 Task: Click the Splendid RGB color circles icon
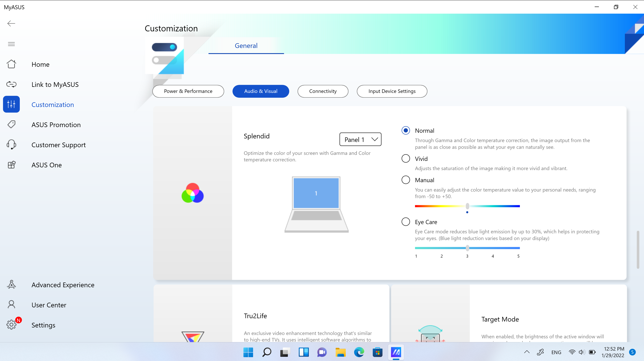tap(193, 193)
